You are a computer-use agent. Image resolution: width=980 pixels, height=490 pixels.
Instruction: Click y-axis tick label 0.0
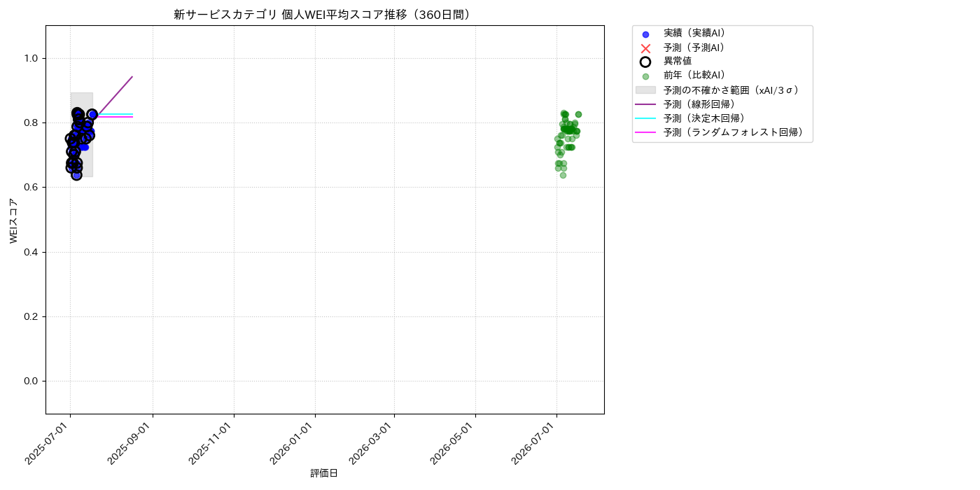pos(32,381)
